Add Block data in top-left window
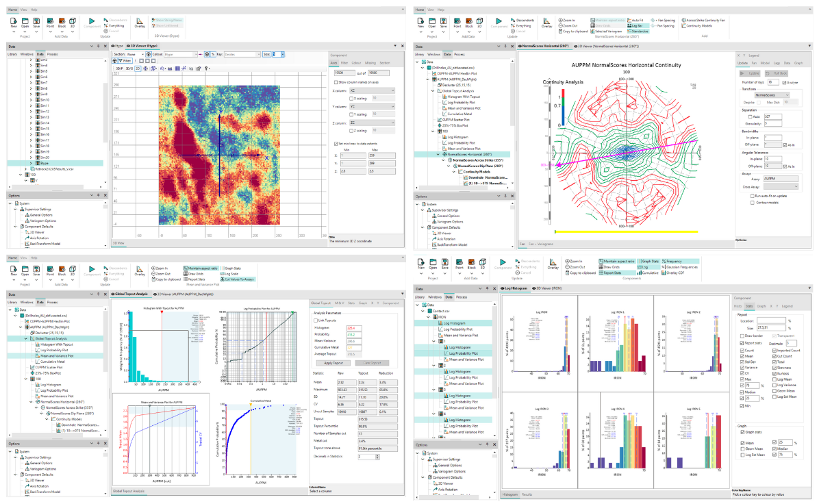 (62, 23)
